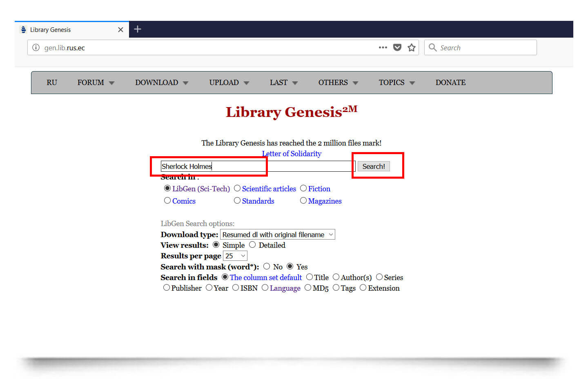
Task: Search in Extension field radio
Action: [363, 288]
